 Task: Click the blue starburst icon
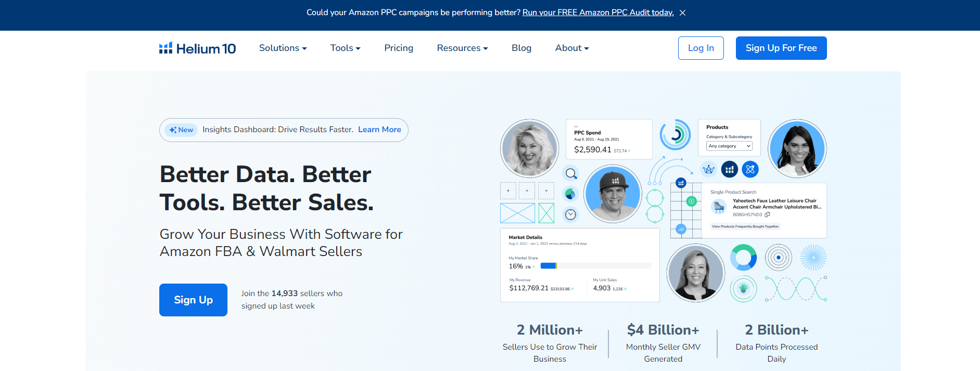pyautogui.click(x=813, y=258)
